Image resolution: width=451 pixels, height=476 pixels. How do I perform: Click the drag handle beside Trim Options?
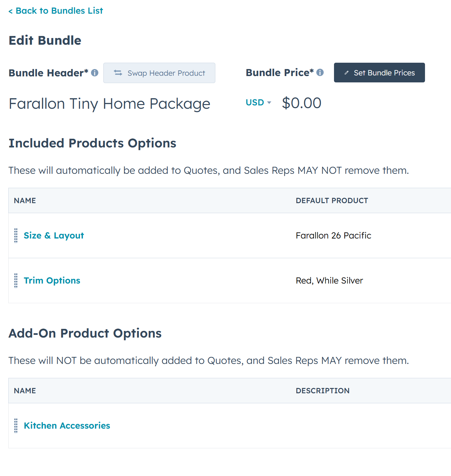16,281
